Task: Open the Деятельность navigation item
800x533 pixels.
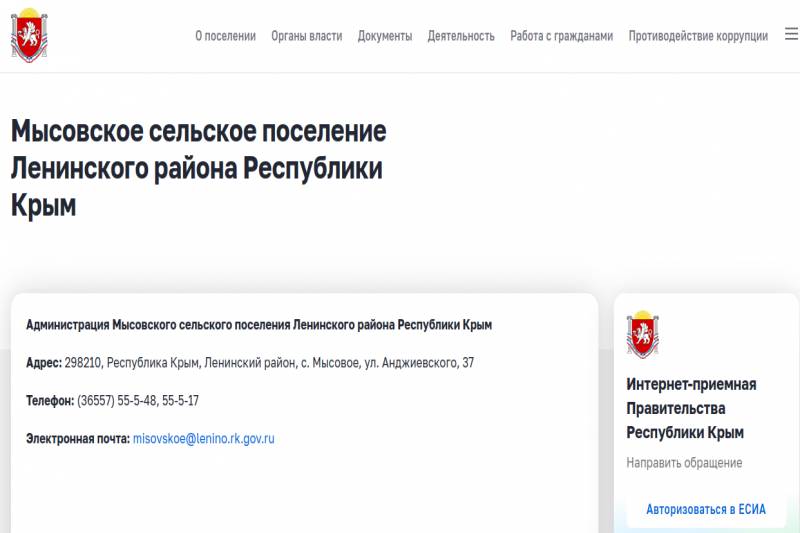Action: pyautogui.click(x=461, y=36)
